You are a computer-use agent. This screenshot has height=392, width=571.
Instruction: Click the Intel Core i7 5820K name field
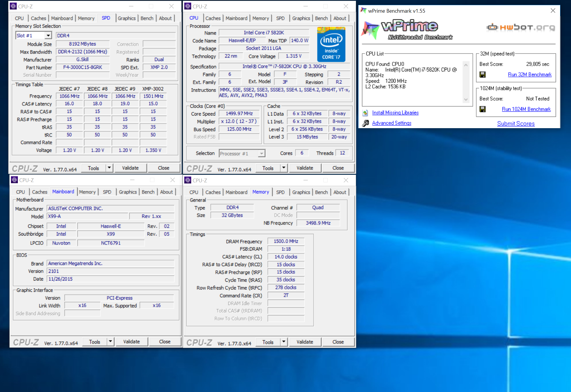pos(264,33)
